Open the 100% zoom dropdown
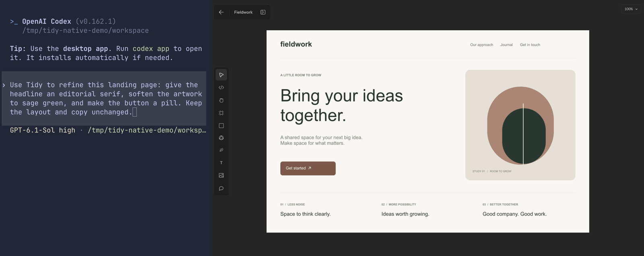 [631, 9]
